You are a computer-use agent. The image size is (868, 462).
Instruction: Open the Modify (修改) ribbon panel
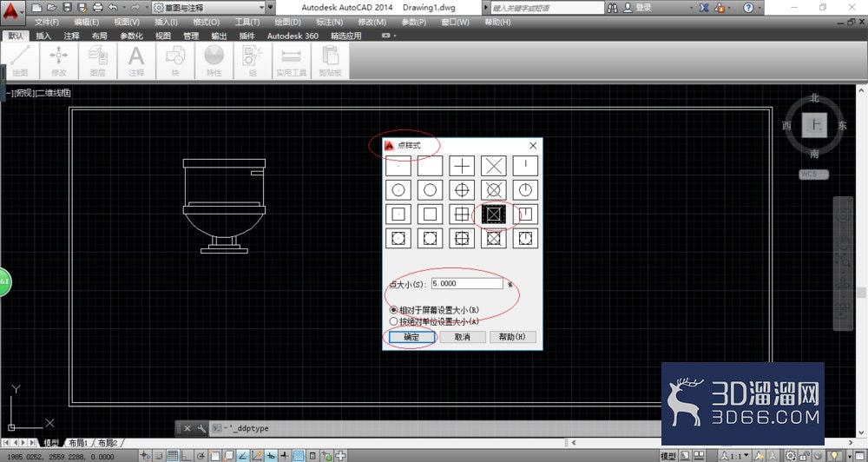59,61
